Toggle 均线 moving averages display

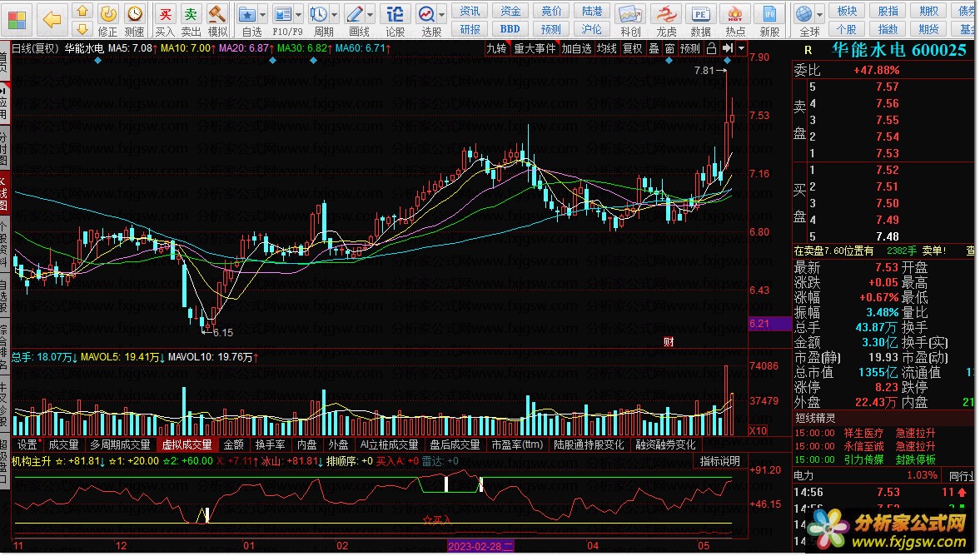point(606,49)
